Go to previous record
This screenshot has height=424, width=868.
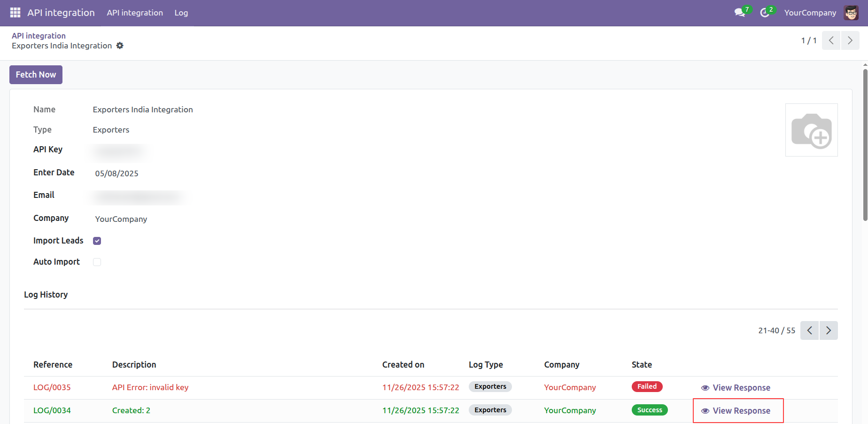tap(831, 40)
